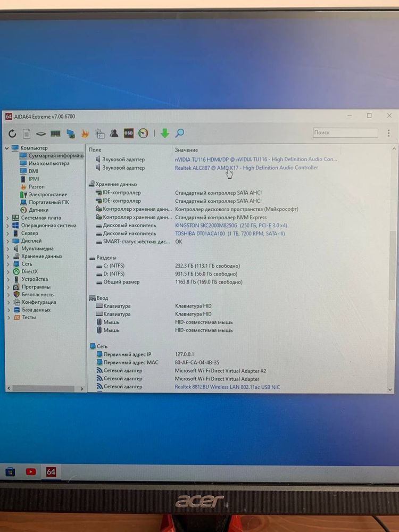Click the sensor gauge toolbar icon

(x=144, y=134)
